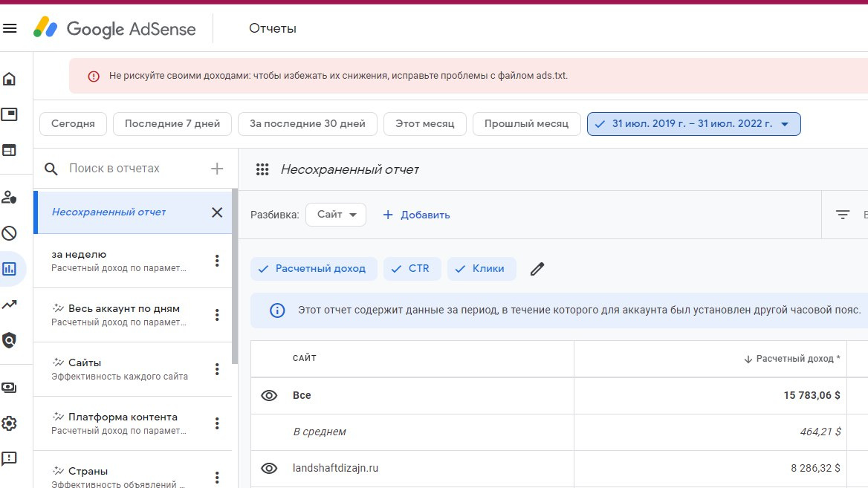Screen dimensions: 868x488
Task: Toggle visibility eye for landshaftdizajn.ru row
Action: pyautogui.click(x=269, y=468)
